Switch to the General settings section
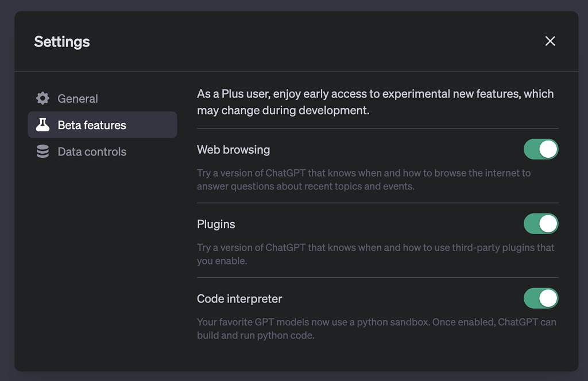Screen dimensions: 588x381 (78, 98)
